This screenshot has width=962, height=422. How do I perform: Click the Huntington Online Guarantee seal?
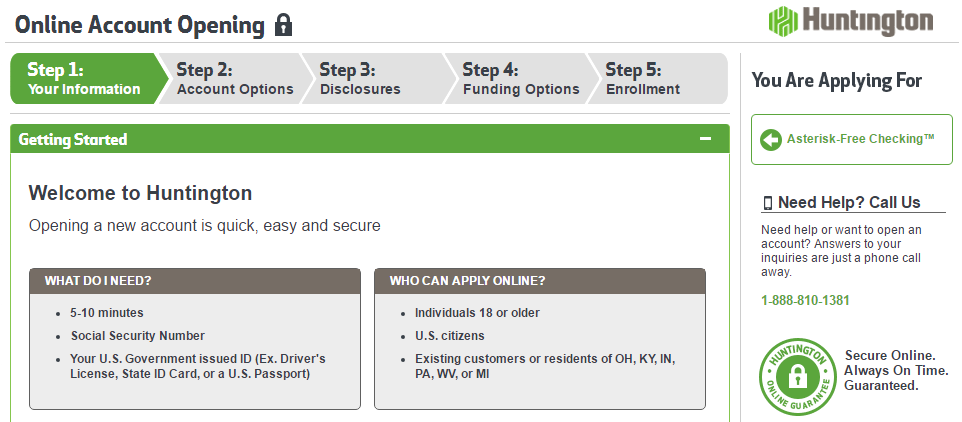(798, 377)
